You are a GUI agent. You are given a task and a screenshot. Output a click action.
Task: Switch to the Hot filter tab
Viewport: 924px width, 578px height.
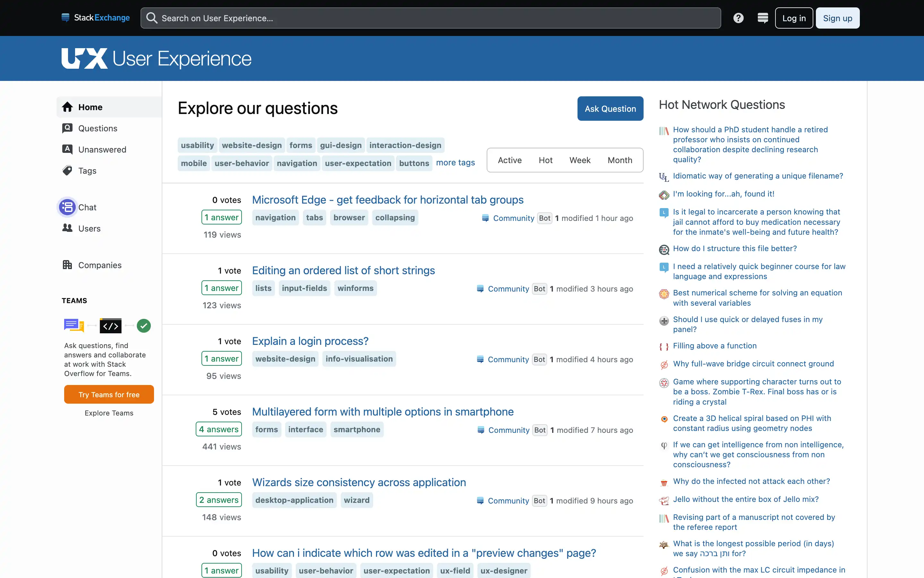tap(545, 160)
